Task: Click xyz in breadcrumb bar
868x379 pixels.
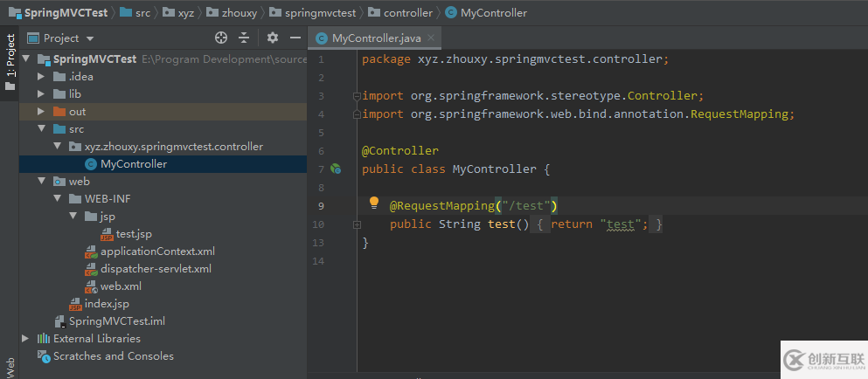Action: (186, 13)
